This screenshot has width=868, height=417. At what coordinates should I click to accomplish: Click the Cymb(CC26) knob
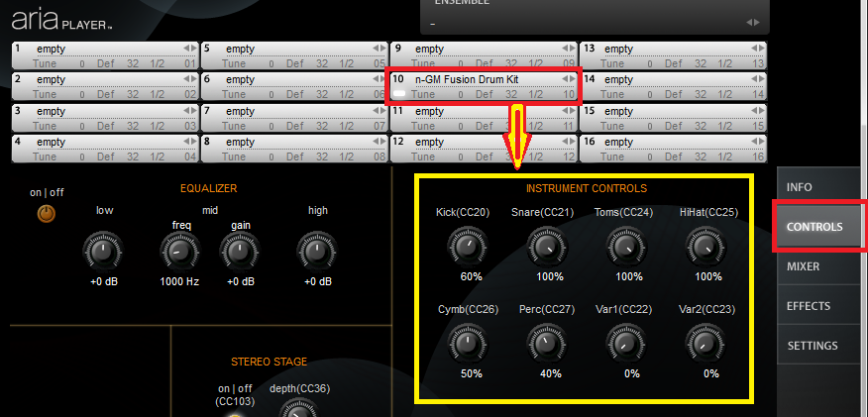[468, 344]
